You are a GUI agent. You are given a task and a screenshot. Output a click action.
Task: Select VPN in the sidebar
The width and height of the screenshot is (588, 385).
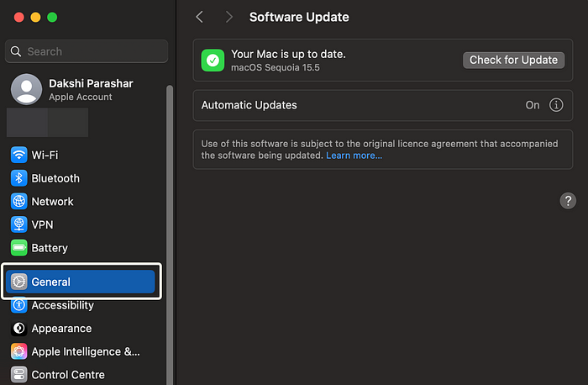point(81,224)
